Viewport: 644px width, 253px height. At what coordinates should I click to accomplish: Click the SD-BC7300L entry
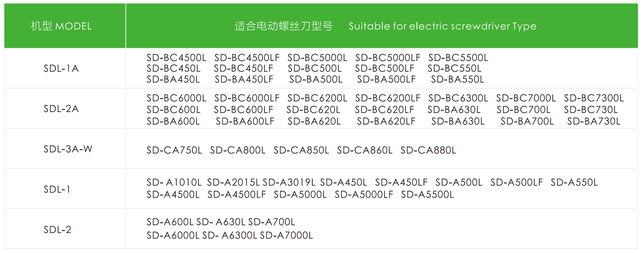(x=594, y=98)
